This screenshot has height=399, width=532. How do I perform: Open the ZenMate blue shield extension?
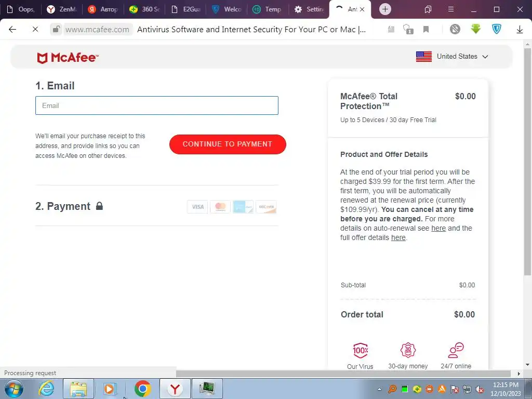click(496, 29)
